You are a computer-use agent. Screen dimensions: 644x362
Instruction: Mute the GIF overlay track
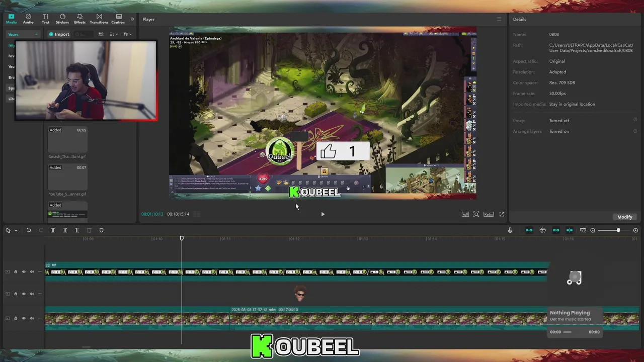coord(32,272)
